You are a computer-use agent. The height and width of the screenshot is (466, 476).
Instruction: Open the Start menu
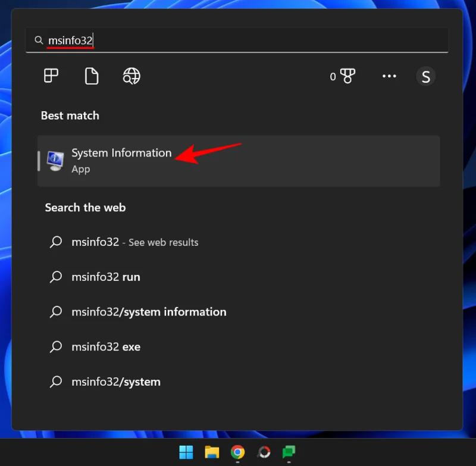click(186, 452)
